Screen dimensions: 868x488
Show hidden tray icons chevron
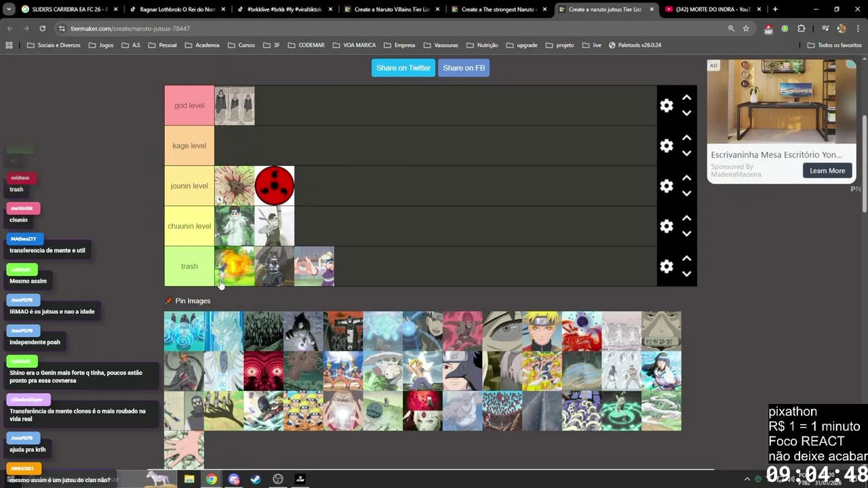coord(747,479)
